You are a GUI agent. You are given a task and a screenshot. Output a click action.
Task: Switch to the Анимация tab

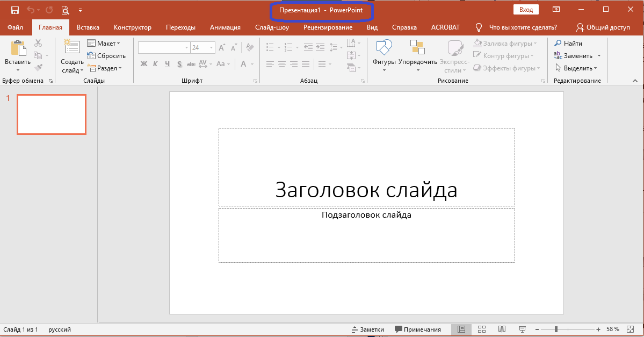(x=225, y=27)
